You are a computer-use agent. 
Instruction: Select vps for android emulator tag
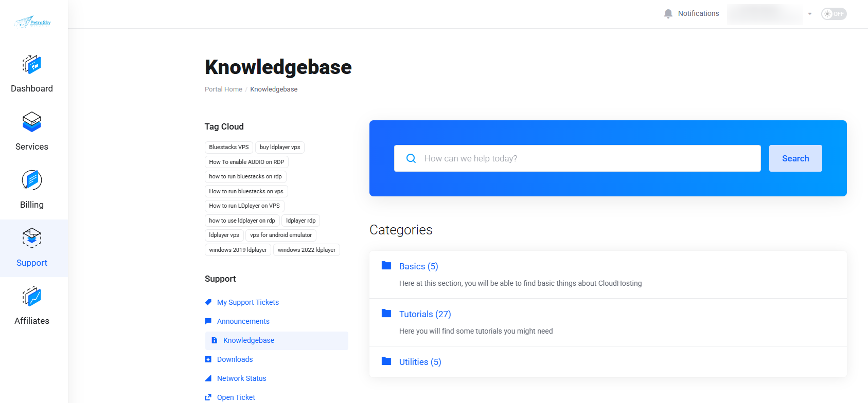pyautogui.click(x=281, y=235)
